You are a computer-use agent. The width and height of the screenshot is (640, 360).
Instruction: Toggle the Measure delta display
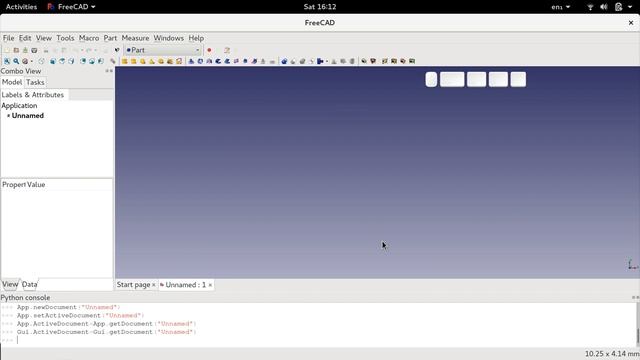(x=412, y=61)
